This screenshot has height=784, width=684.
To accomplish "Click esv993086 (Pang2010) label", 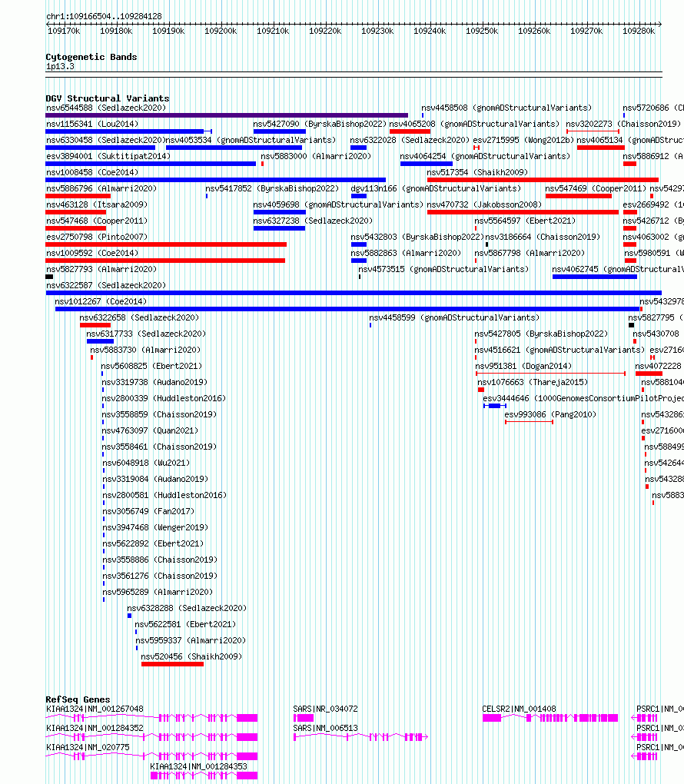I will pyautogui.click(x=550, y=414).
